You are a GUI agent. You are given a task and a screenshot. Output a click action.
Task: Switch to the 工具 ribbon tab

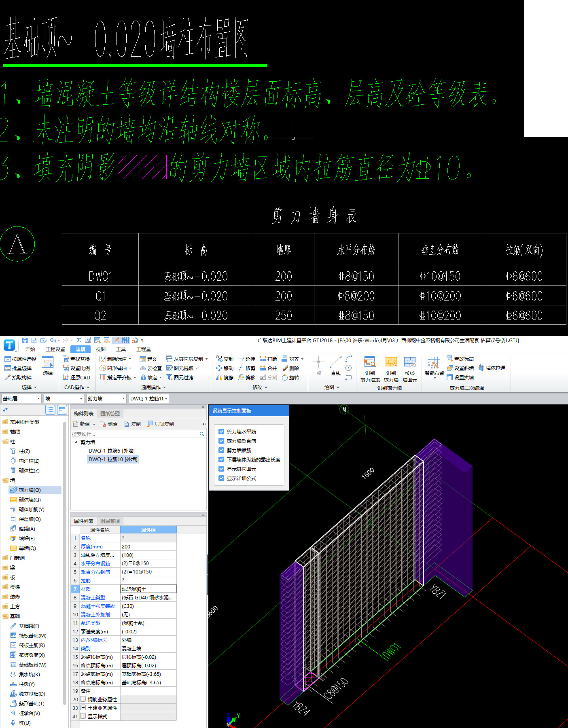[x=121, y=349]
